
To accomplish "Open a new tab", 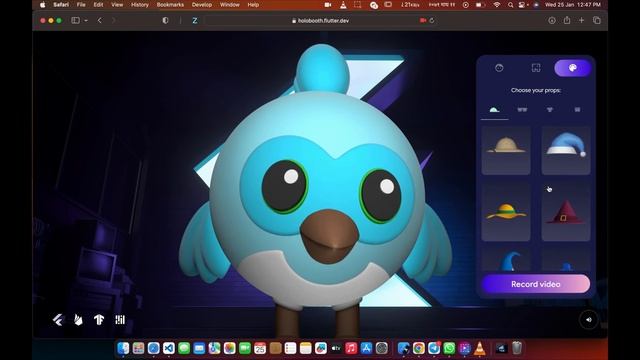I will [x=581, y=20].
